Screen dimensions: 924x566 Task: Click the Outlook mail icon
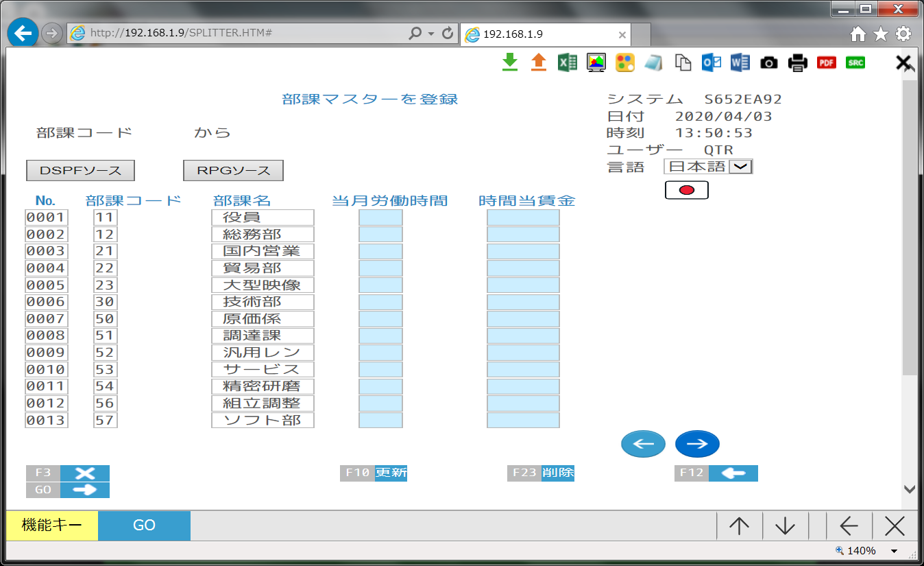coord(712,62)
